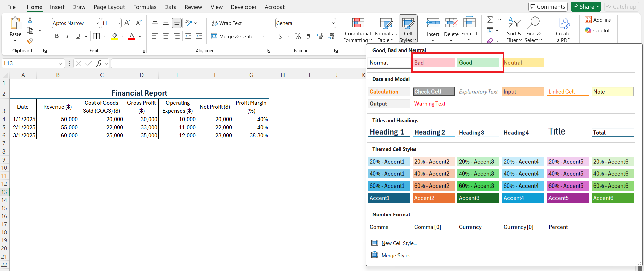
Task: Click Merge Styles option
Action: tap(397, 256)
